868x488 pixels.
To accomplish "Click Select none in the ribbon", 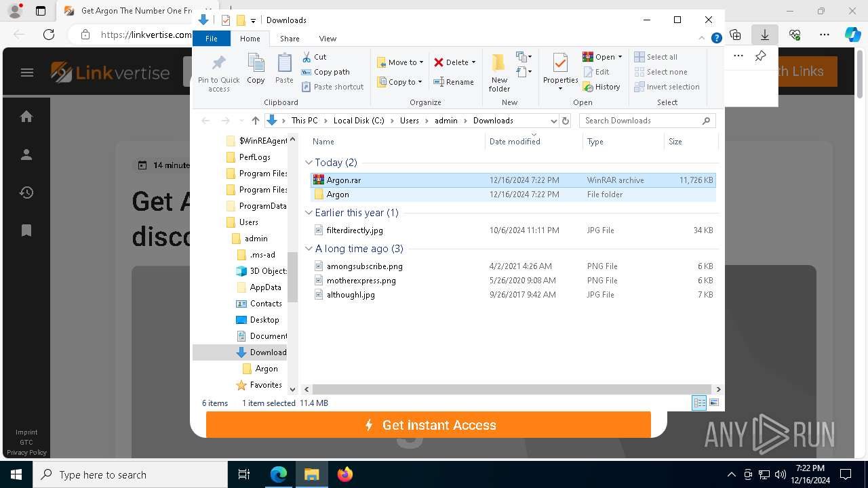I will 660,72.
